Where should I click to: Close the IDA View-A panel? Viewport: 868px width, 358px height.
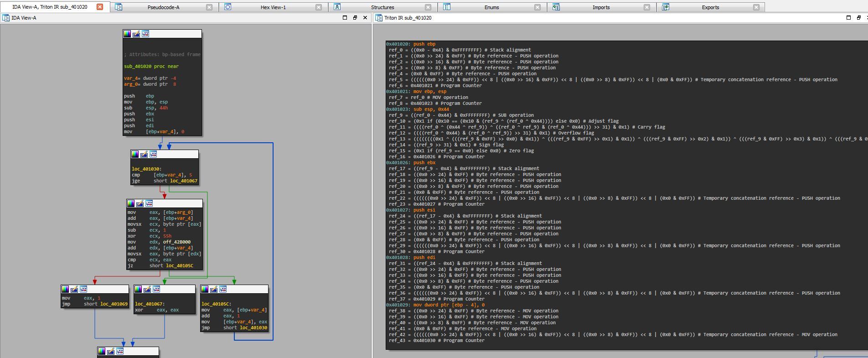click(x=365, y=18)
